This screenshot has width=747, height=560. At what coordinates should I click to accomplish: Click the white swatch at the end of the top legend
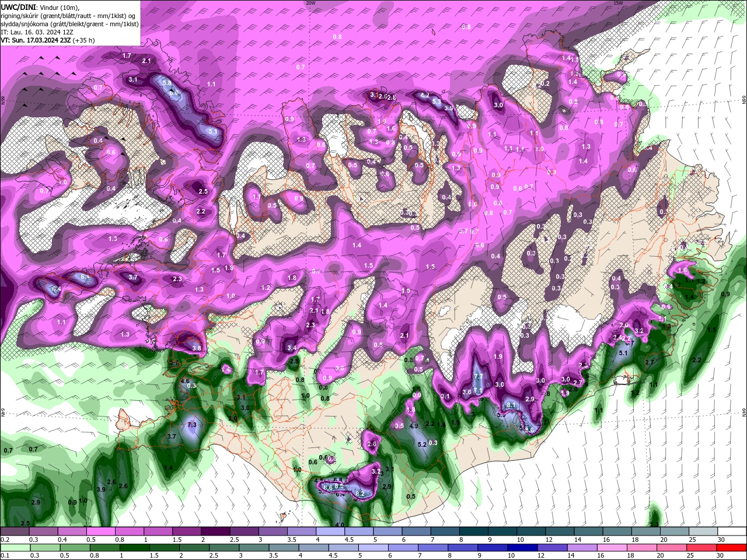point(731,531)
